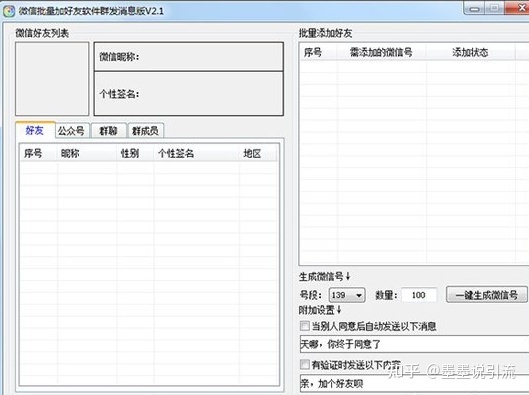Image resolution: width=529 pixels, height=395 pixels.
Task: Minimize the window
Action: 474,9
